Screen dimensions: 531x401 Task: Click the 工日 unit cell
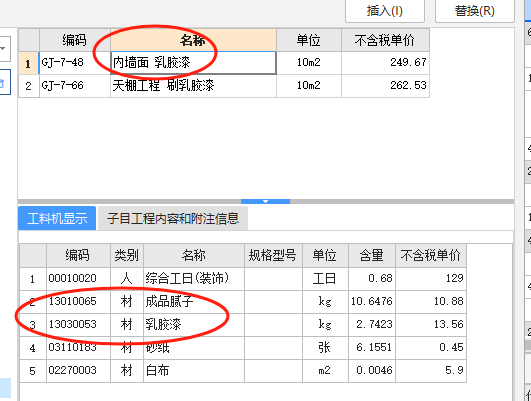[325, 279]
